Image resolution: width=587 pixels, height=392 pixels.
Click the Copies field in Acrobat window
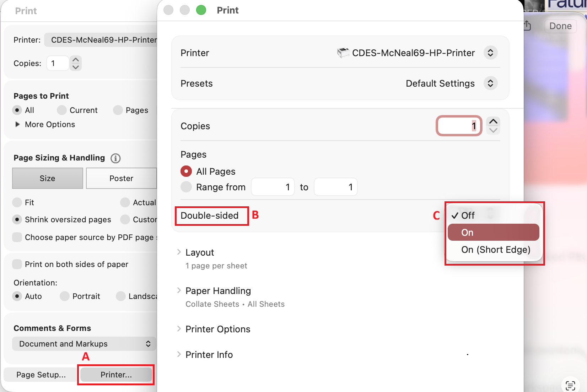(58, 63)
